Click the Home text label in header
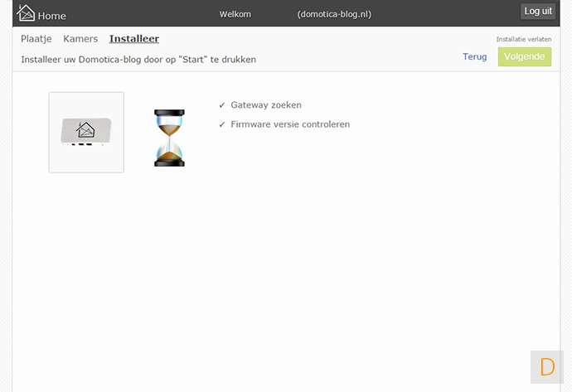The image size is (572, 392). click(51, 16)
